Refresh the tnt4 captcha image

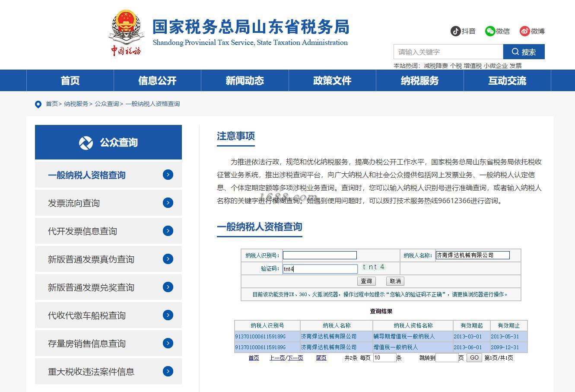[x=374, y=268]
